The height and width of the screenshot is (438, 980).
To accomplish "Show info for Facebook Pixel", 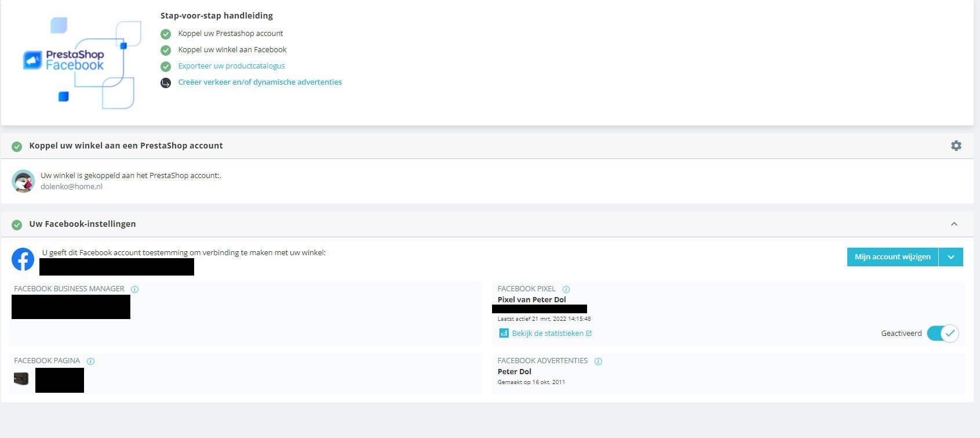I will pyautogui.click(x=566, y=289).
